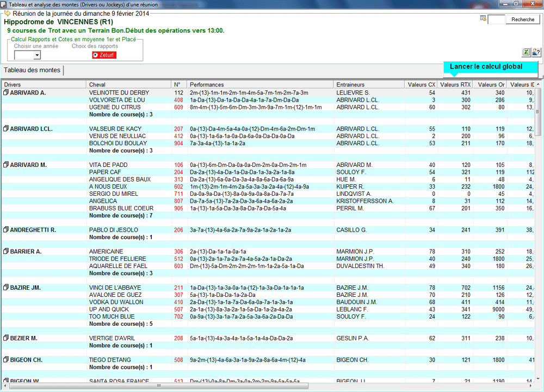Viewport: 544px width, 392px height.
Task: Click the icon beside driver ABRIVARD M.
Action: point(6,165)
